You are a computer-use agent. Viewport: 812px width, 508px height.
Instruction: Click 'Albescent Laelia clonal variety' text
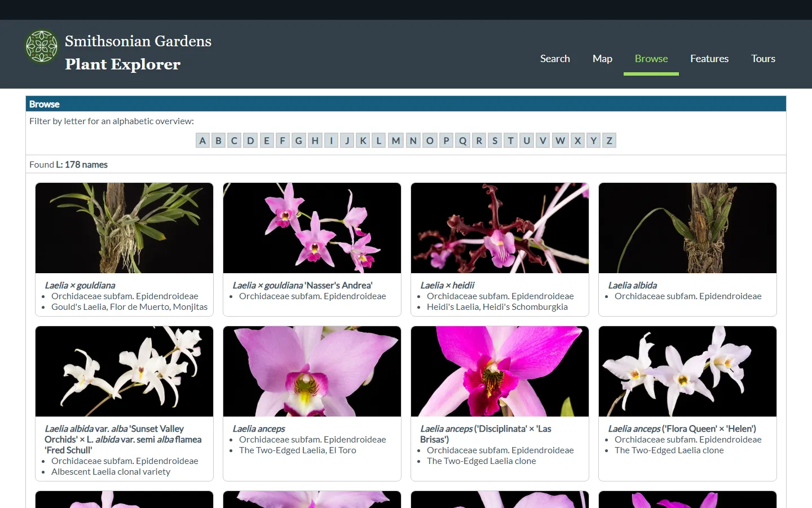click(x=111, y=472)
